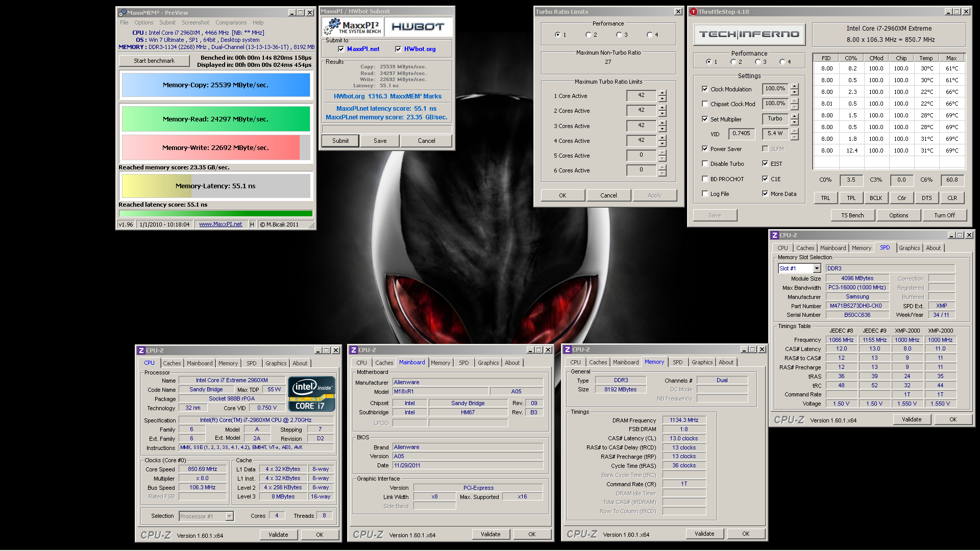
Task: Increase the 6 Cores Active turbo ratio
Action: coord(662,167)
